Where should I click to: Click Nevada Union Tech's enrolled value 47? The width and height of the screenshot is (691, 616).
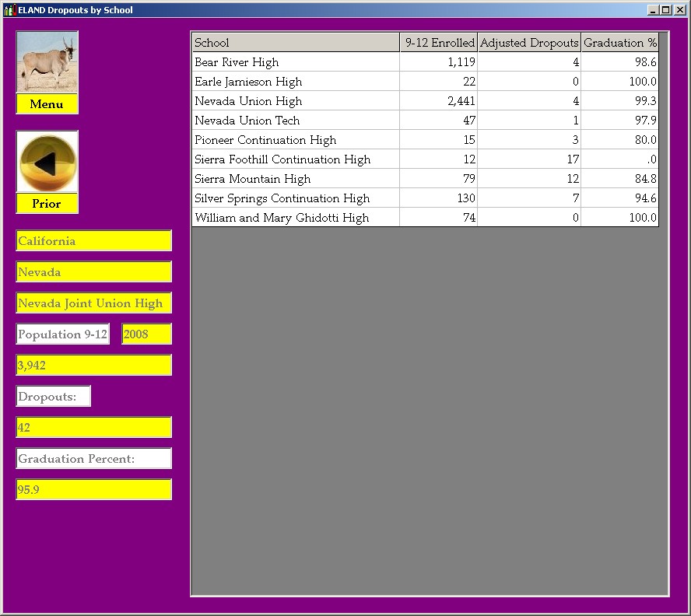pyautogui.click(x=469, y=121)
